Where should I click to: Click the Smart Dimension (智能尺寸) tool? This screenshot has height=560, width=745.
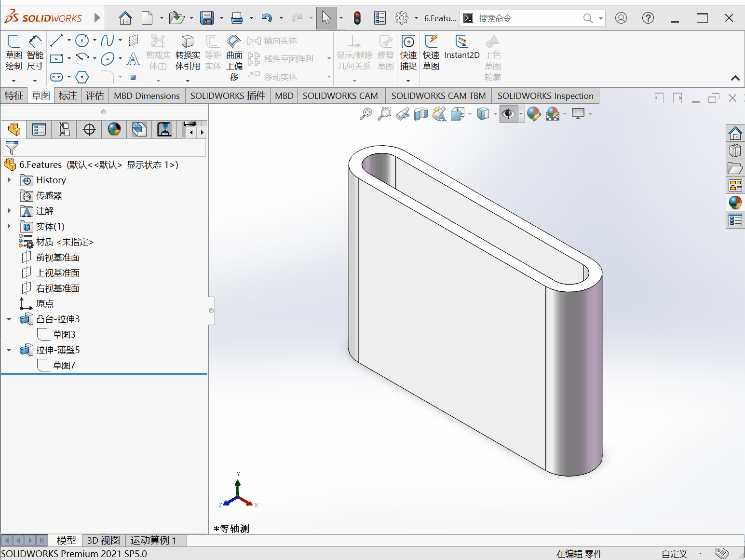tap(35, 53)
